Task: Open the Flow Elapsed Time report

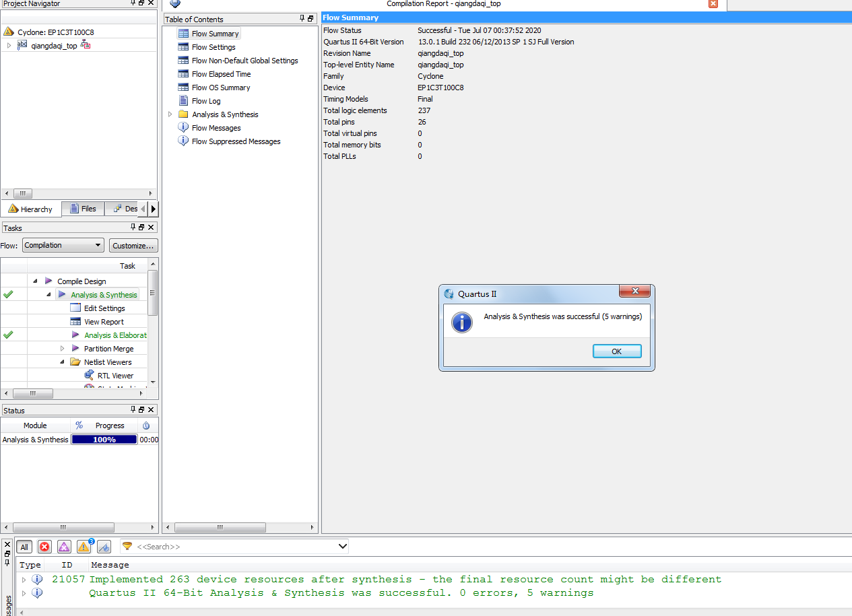Action: (221, 74)
